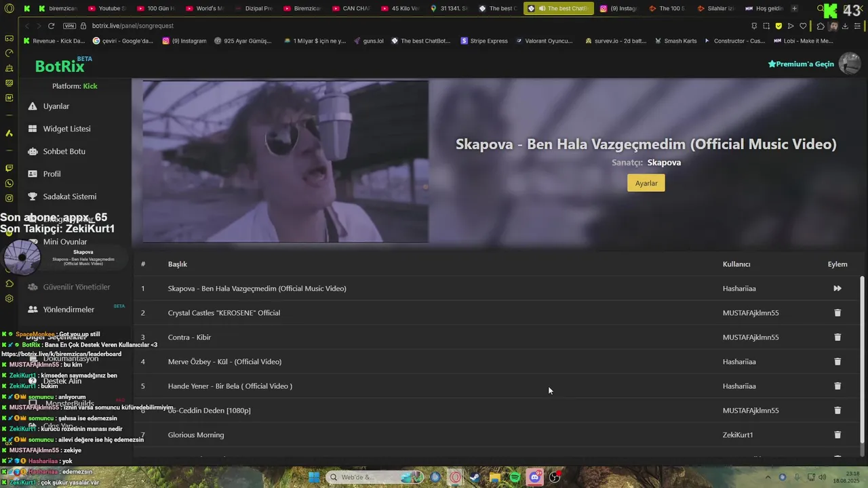This screenshot has width=868, height=488.
Task: Toggle the VPN badge in address bar
Action: 69,26
